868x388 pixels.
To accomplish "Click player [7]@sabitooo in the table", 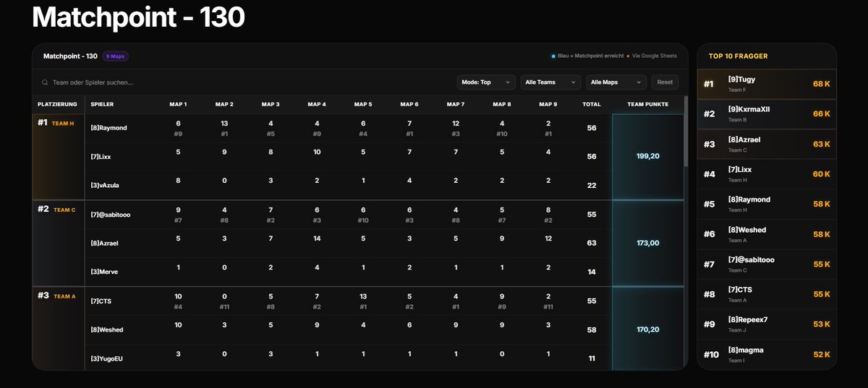I will pyautogui.click(x=111, y=215).
